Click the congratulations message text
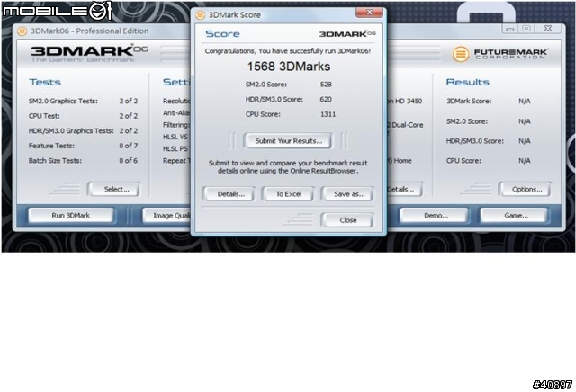The width and height of the screenshot is (576, 392). click(x=288, y=51)
